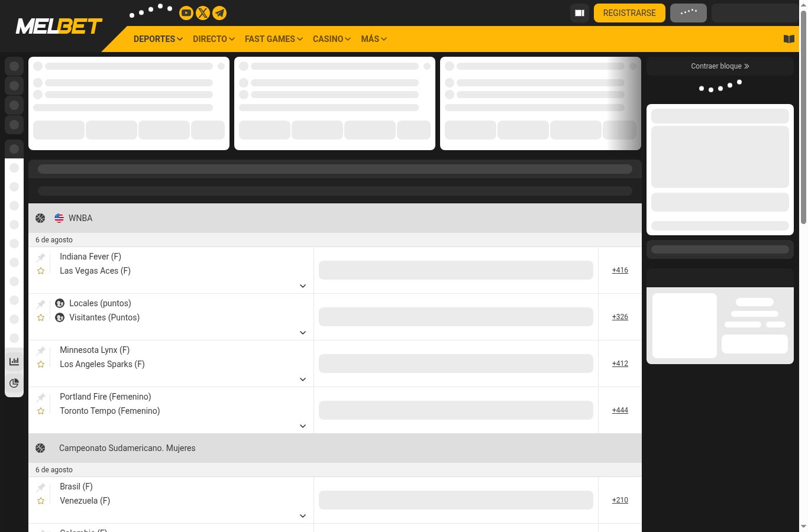Click the 6 de agosto date under Campeonato Sudamericano

point(54,470)
